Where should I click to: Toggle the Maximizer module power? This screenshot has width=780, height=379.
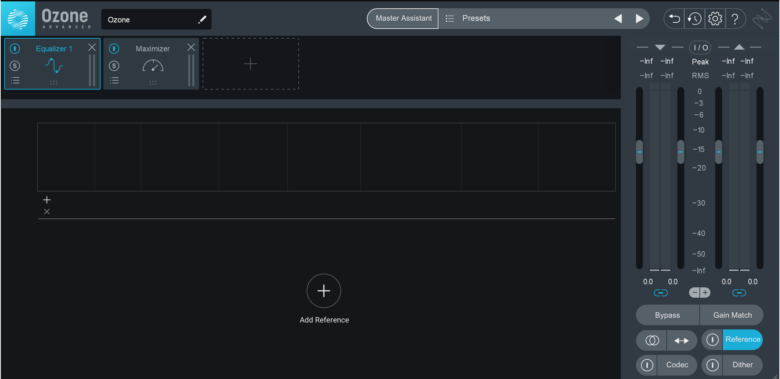pos(114,49)
